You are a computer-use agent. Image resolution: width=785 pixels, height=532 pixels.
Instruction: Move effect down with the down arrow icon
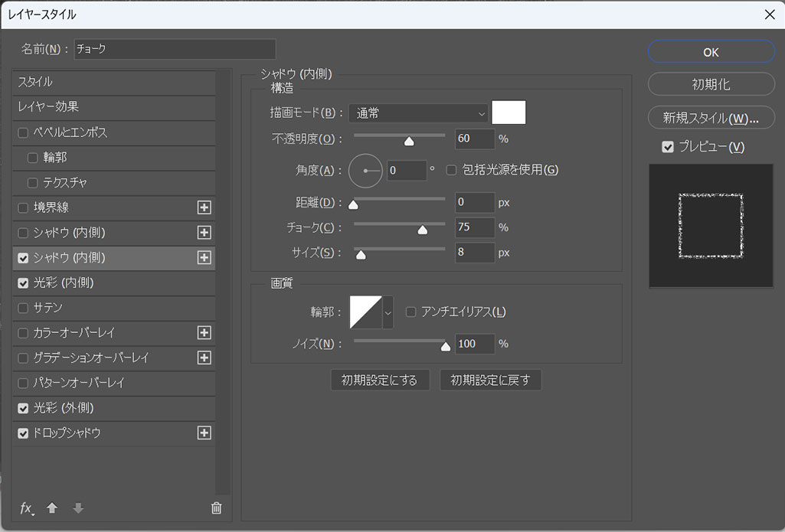[78, 508]
